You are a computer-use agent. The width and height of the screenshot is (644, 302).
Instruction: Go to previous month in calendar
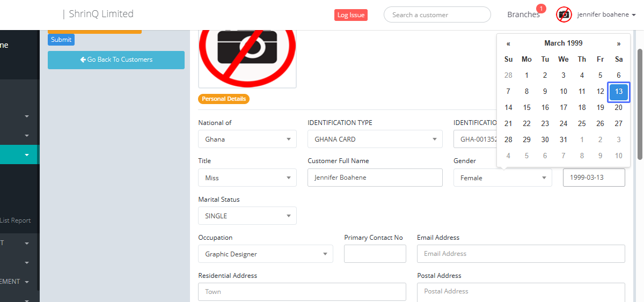(508, 43)
